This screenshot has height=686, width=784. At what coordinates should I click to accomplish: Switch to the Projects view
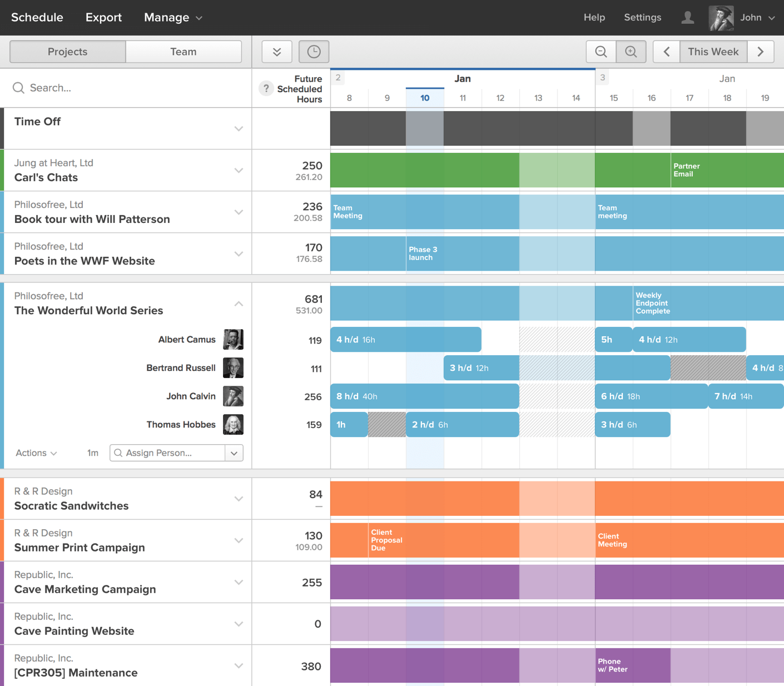click(x=68, y=52)
